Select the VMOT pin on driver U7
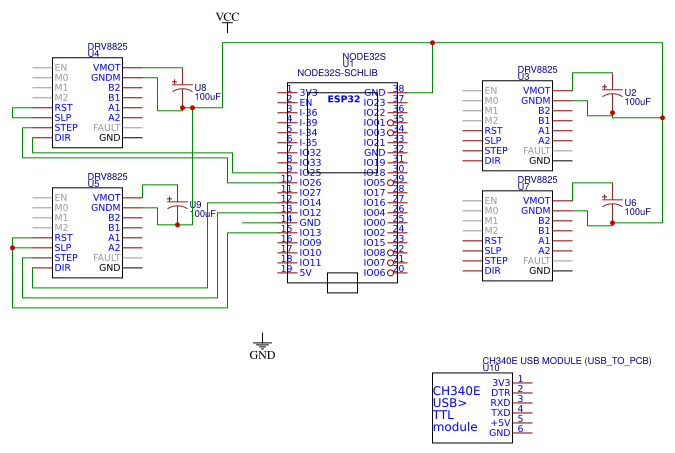The height and width of the screenshot is (453, 675). (x=536, y=201)
